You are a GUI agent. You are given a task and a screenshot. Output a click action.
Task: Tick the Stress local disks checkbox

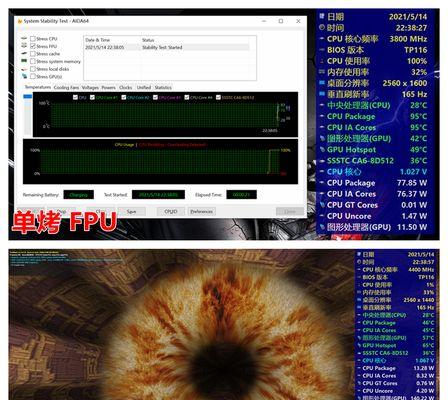point(33,69)
